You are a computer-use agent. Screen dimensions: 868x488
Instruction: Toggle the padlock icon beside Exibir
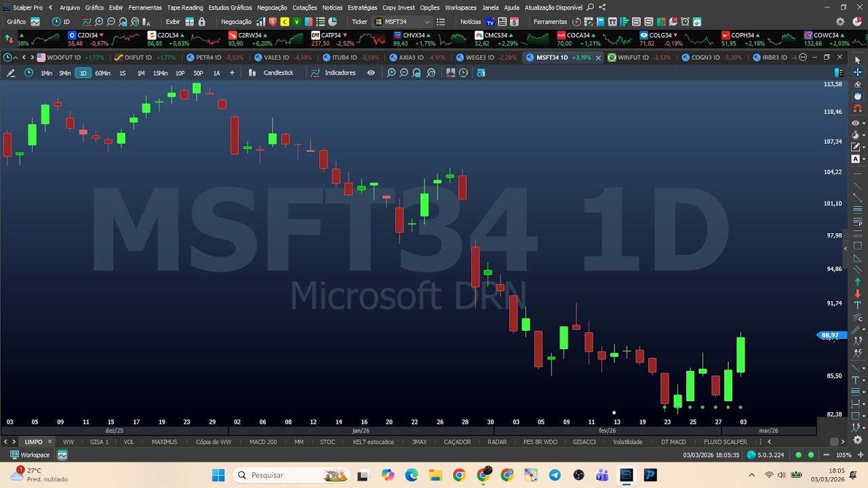coord(201,22)
